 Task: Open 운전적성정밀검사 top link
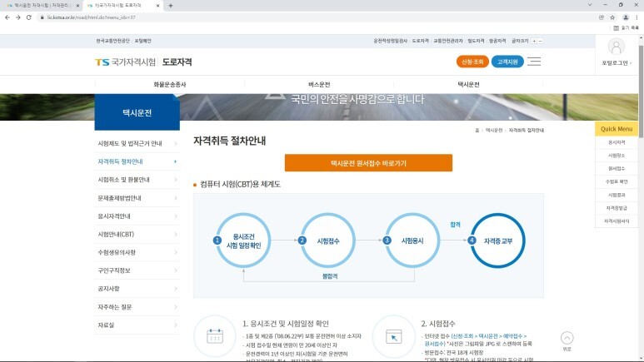pyautogui.click(x=390, y=41)
